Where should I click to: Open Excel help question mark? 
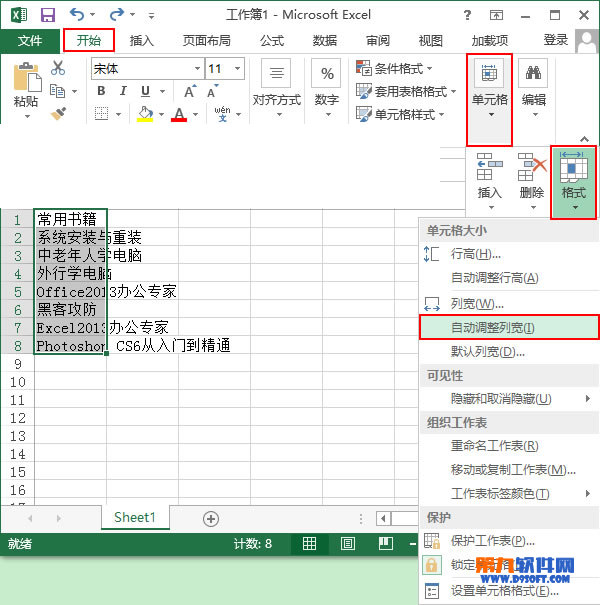(x=467, y=15)
